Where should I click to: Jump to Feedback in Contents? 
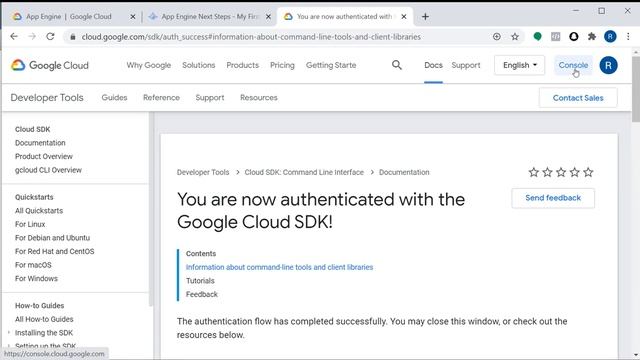(x=202, y=294)
